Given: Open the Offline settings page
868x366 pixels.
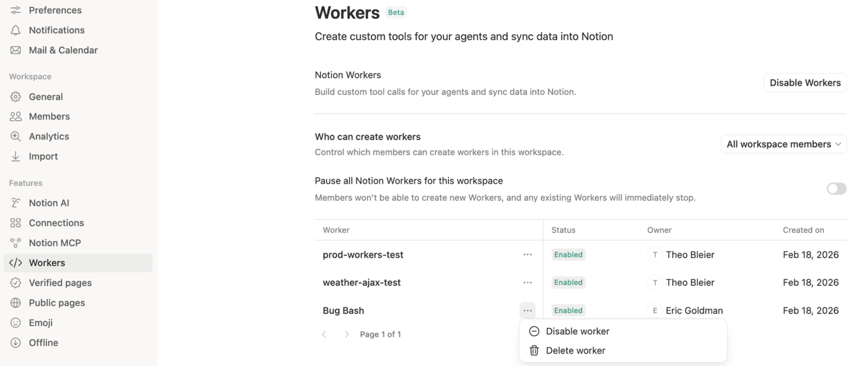Looking at the screenshot, I should click(78, 342).
